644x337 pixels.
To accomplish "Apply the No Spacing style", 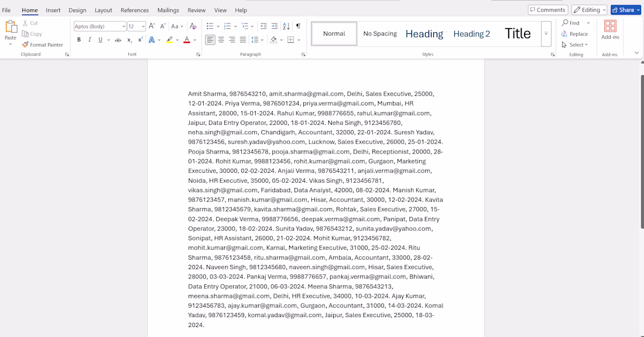I will pos(380,34).
